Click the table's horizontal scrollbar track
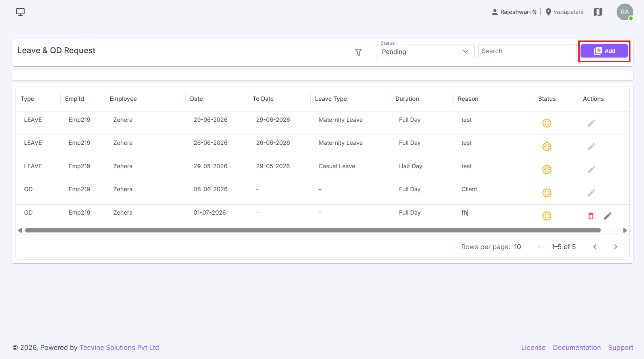 (313, 230)
